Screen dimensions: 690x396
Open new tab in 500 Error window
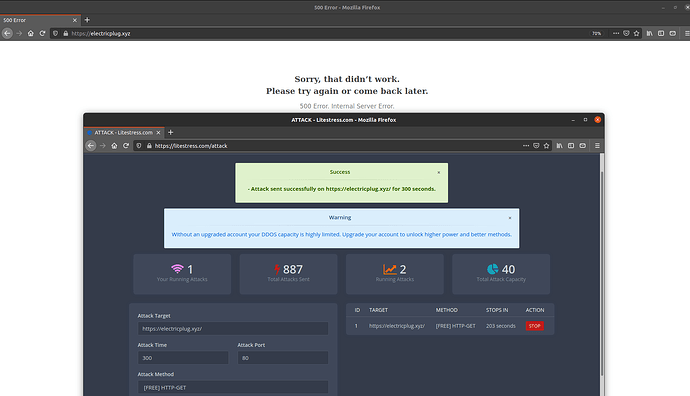87,20
